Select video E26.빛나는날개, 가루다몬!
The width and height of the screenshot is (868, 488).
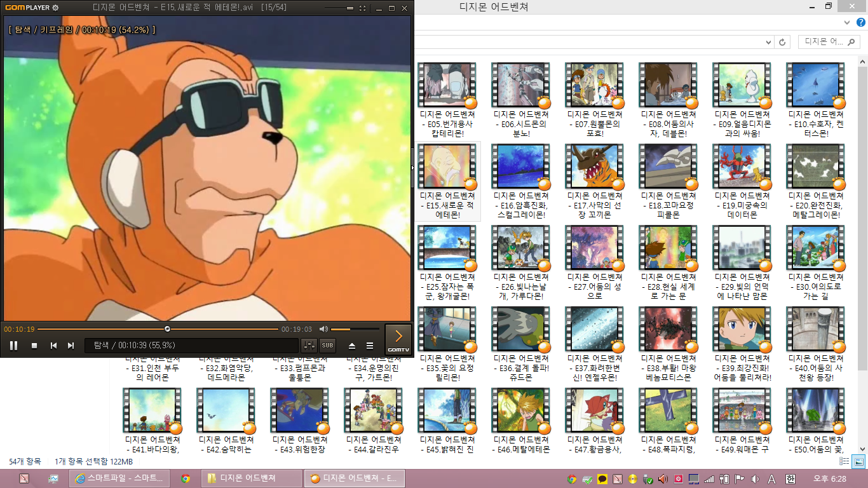pyautogui.click(x=521, y=263)
